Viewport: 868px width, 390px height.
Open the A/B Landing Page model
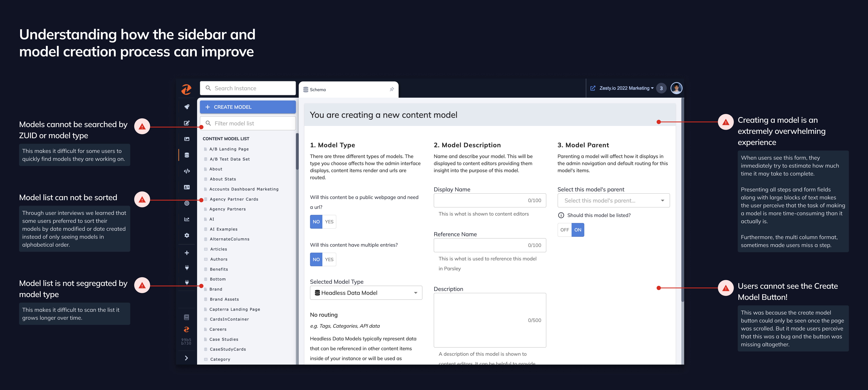click(x=229, y=149)
